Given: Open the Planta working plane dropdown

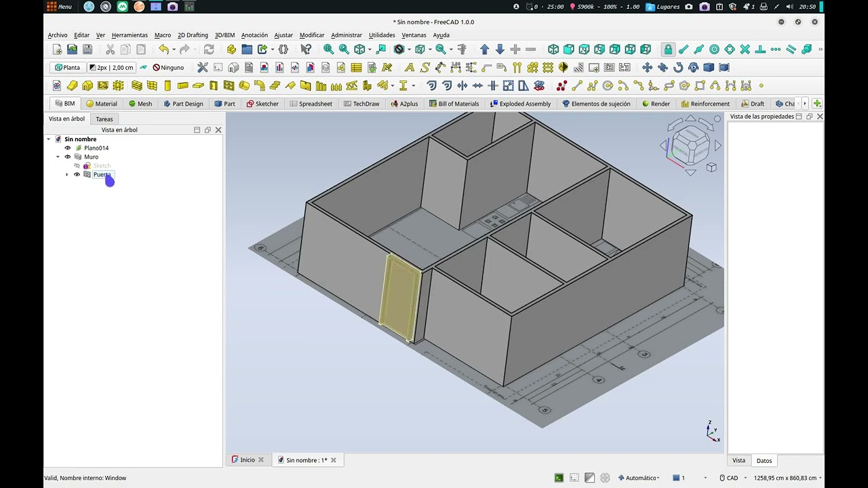Looking at the screenshot, I should [x=67, y=67].
